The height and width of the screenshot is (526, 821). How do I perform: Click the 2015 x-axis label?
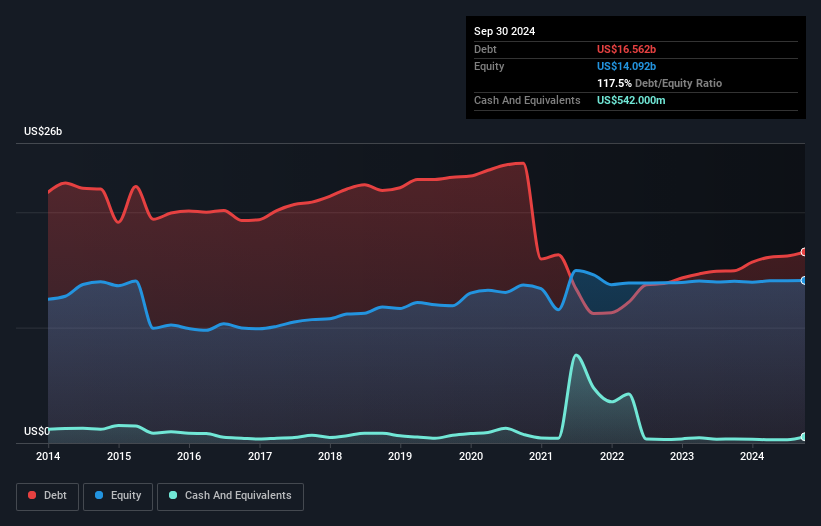coord(119,456)
